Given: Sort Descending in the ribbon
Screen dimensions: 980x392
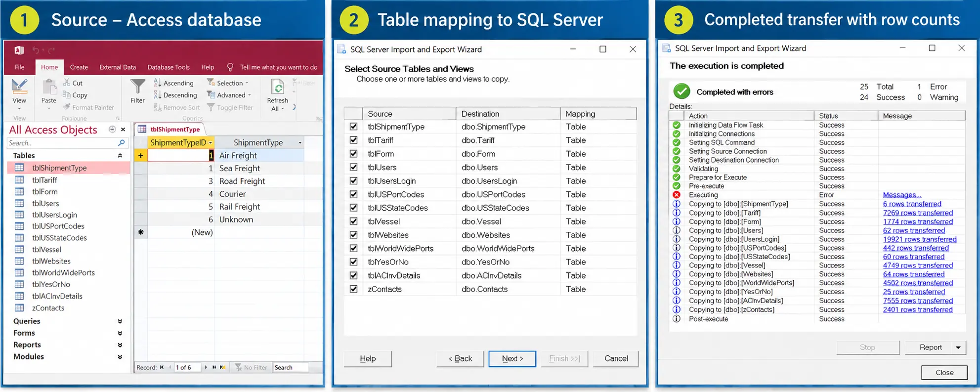Looking at the screenshot, I should click(175, 95).
